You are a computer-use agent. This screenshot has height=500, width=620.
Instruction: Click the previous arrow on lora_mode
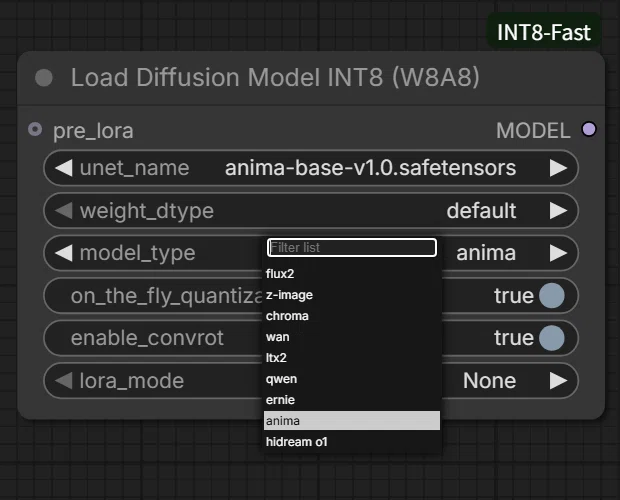point(63,381)
